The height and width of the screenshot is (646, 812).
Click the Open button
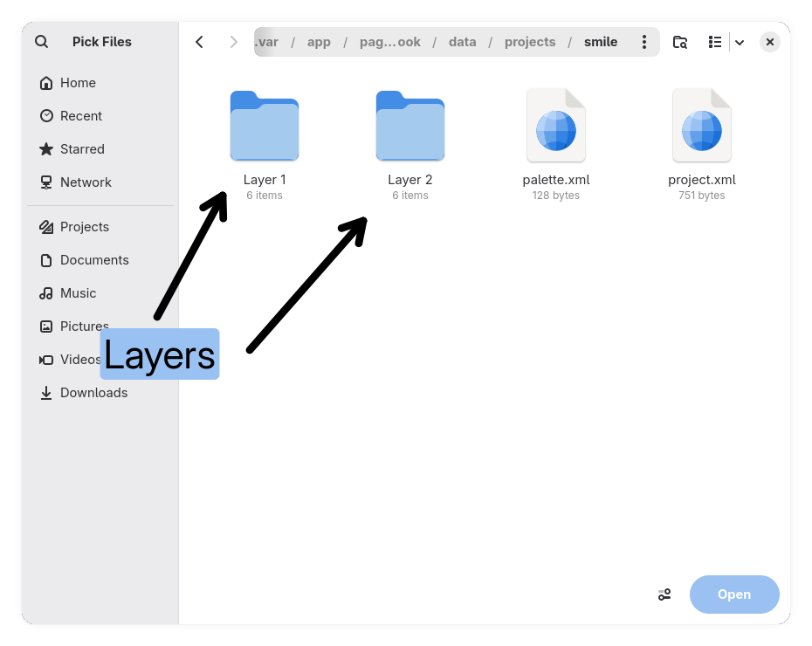[x=734, y=594]
